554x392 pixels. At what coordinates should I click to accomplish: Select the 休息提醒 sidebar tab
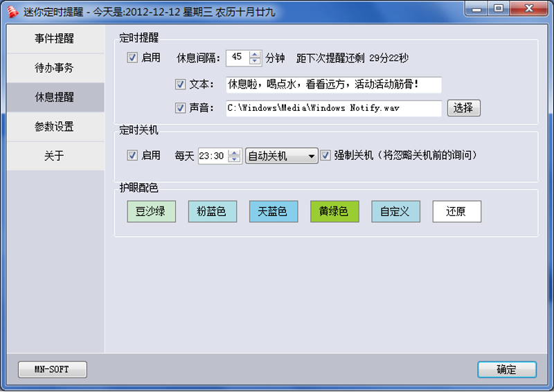click(55, 97)
